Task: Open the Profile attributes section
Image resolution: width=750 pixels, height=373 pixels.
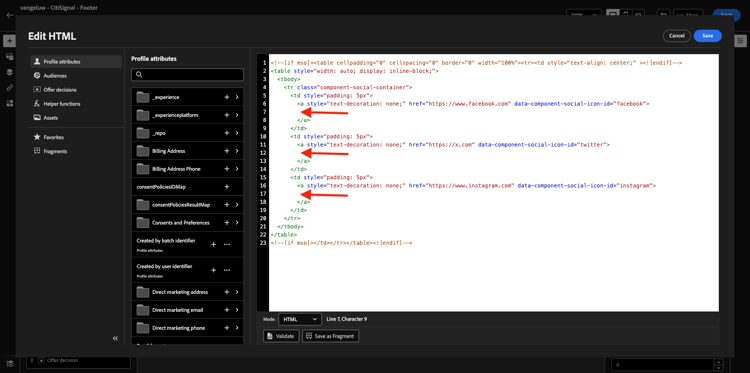Action: 76,62
